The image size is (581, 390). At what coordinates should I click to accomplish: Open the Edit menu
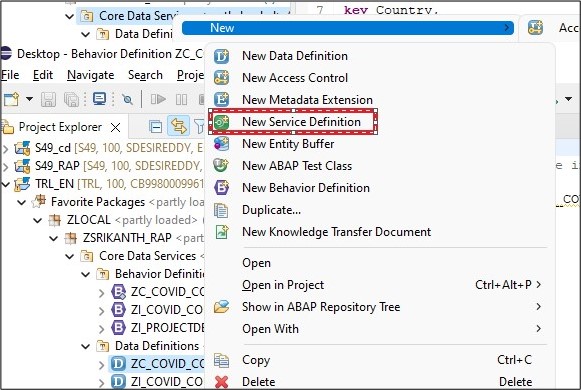(x=43, y=75)
